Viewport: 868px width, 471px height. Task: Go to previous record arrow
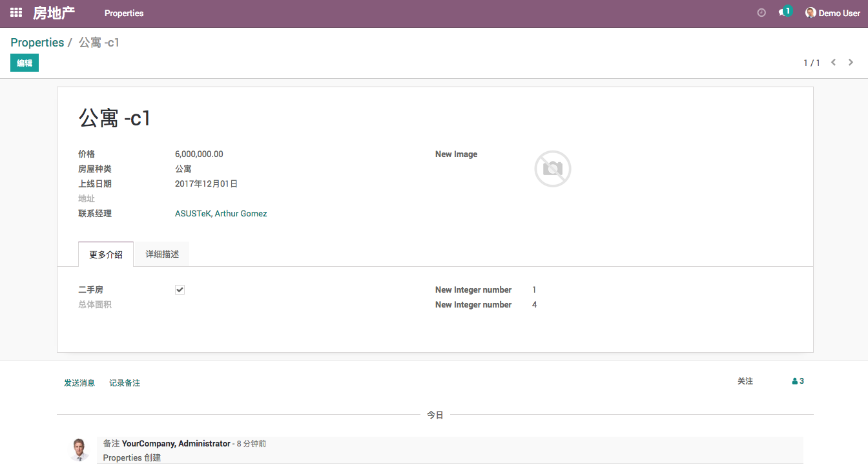(834, 63)
